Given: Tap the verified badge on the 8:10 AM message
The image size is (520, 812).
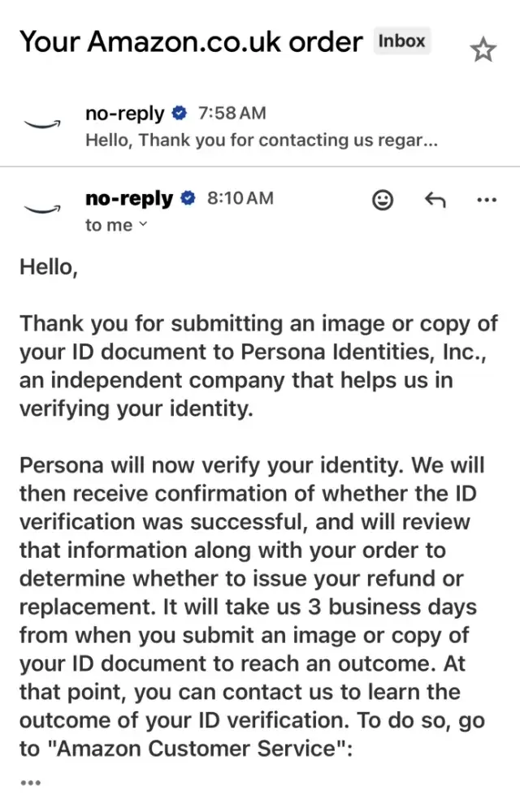Looking at the screenshot, I should (189, 198).
